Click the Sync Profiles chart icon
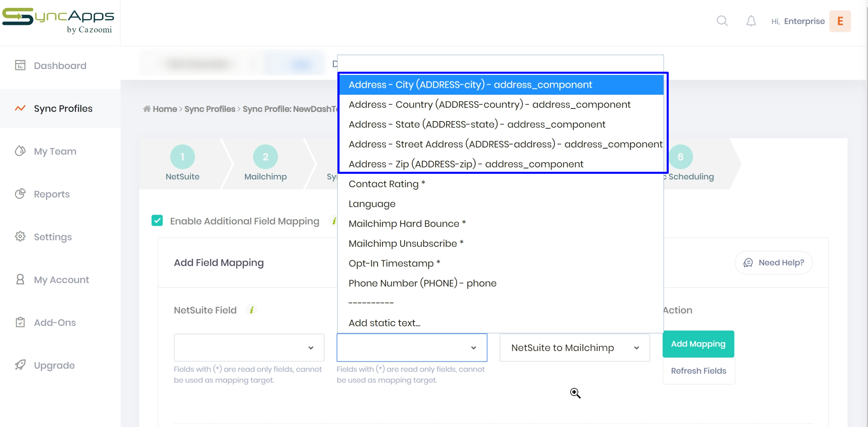 coord(20,108)
